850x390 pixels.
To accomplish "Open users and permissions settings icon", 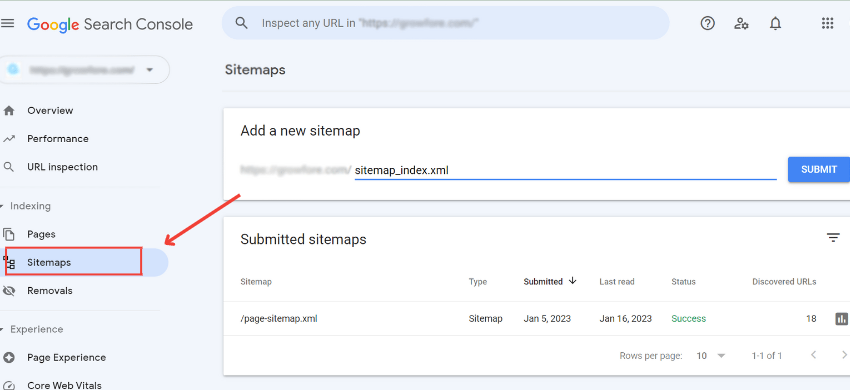I will [741, 23].
